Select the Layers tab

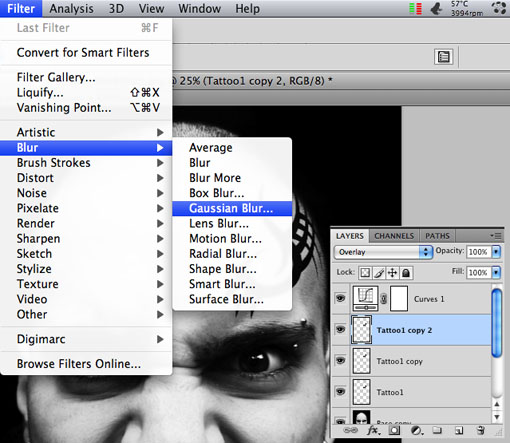tap(350, 236)
